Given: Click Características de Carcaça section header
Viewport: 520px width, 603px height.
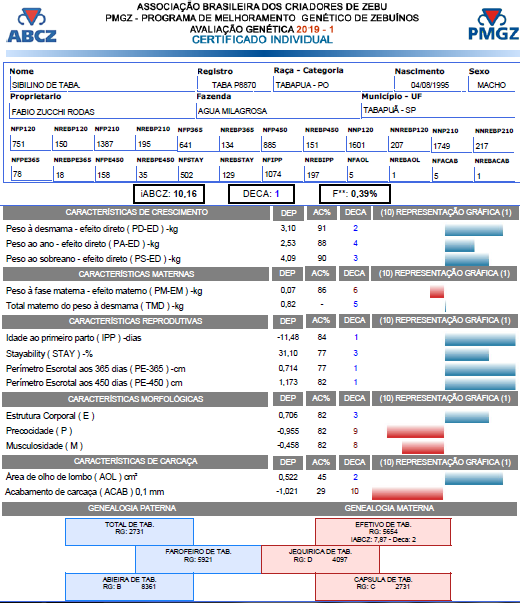Looking at the screenshot, I should pos(135,461).
